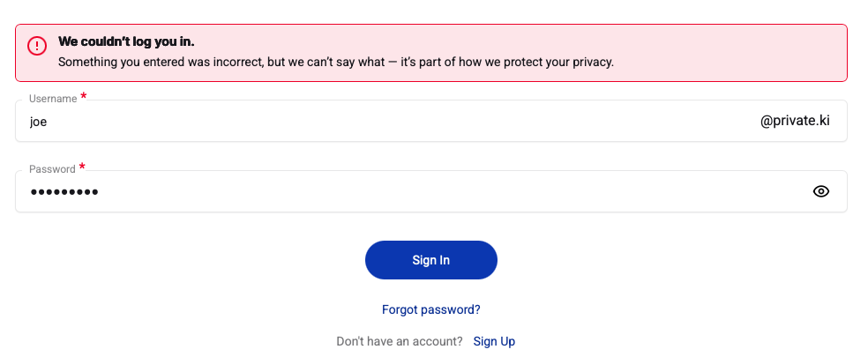
Task: Click the "We couldn't log you in." heading
Action: click(126, 41)
